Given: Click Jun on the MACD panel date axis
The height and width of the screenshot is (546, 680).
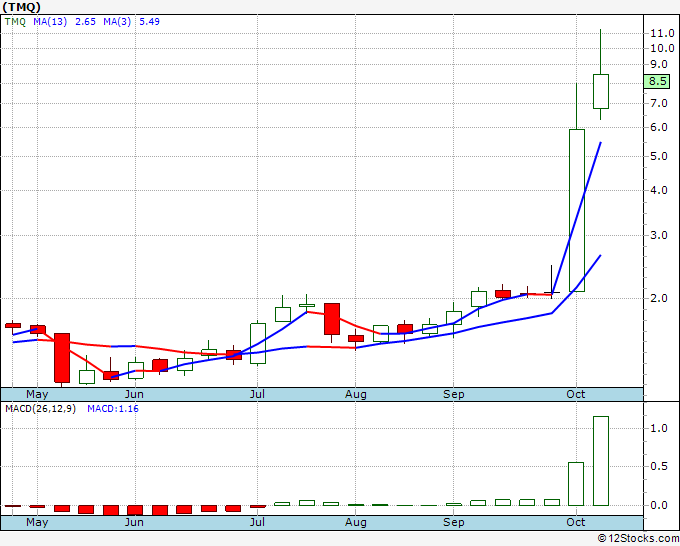Looking at the screenshot, I should tap(134, 522).
